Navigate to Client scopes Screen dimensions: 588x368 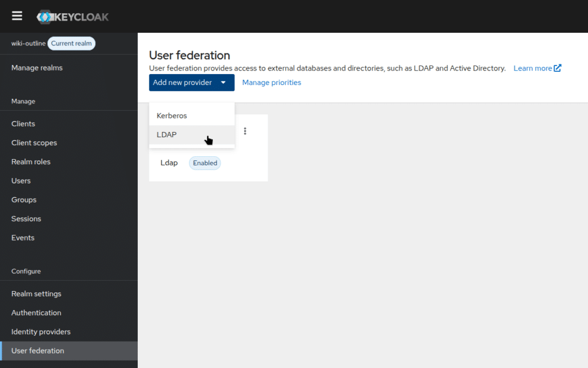pos(34,143)
